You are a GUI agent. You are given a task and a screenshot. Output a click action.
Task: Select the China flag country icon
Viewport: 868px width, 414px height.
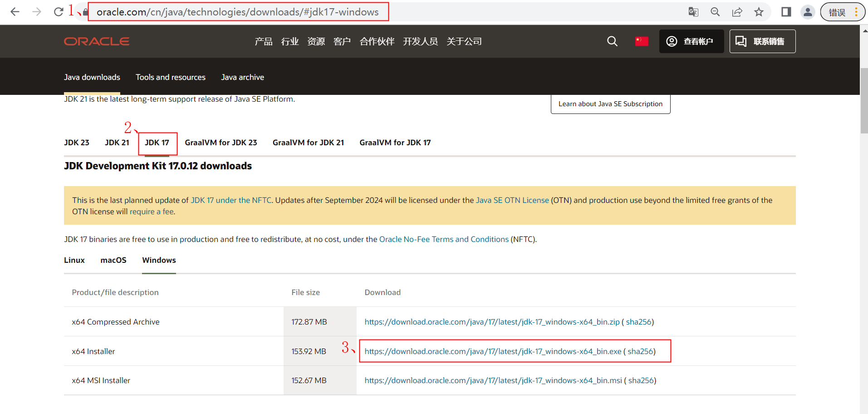click(642, 41)
